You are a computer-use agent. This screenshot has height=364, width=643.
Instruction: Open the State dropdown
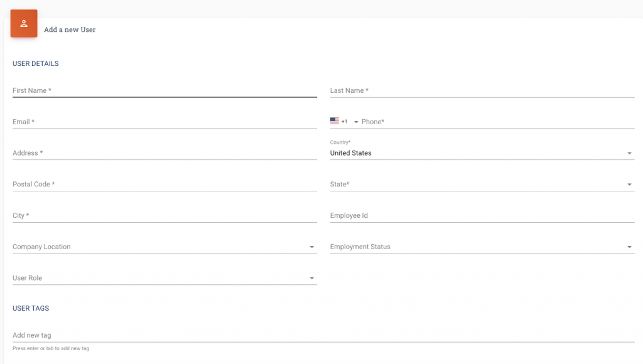(x=630, y=184)
